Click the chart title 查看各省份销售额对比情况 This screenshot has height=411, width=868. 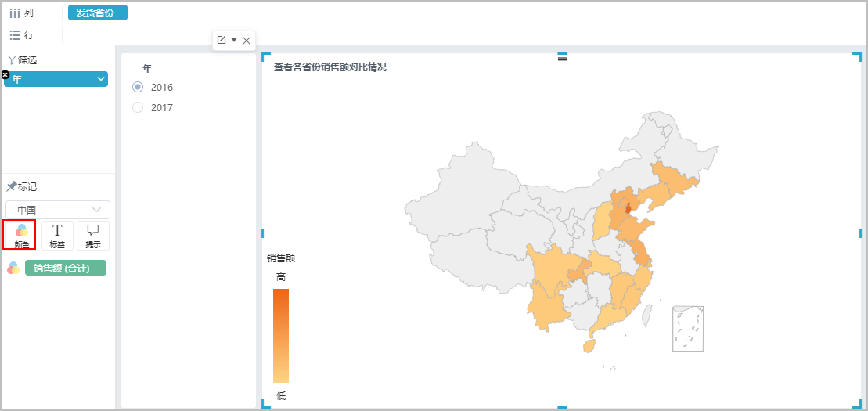(330, 67)
